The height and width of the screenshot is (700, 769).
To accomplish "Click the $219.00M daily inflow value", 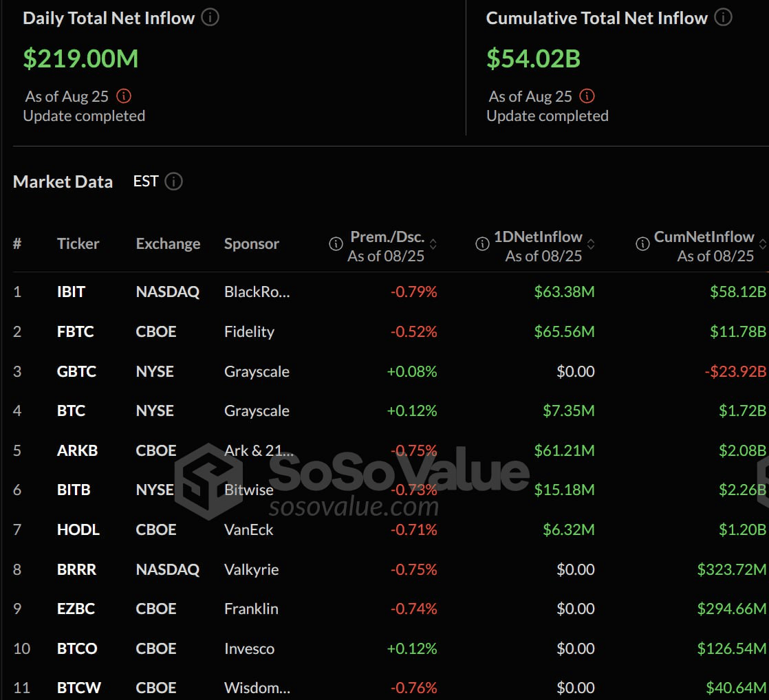I will [81, 59].
